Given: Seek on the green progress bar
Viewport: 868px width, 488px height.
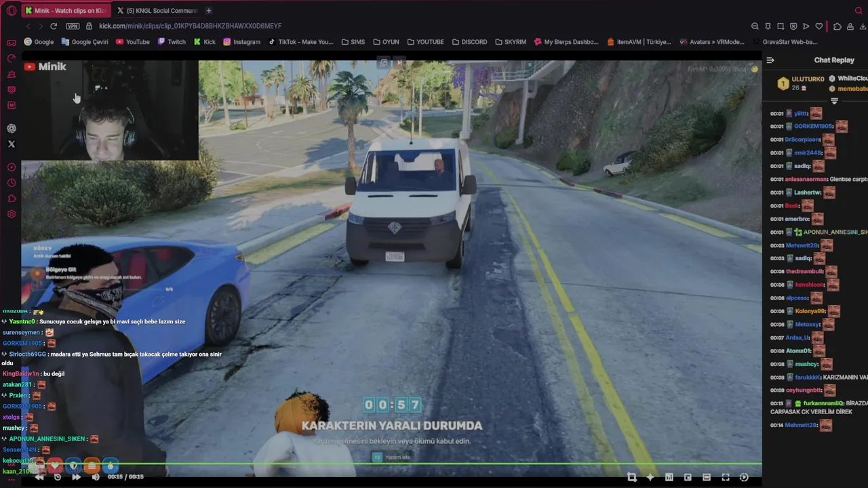Looking at the screenshot, I should (x=391, y=464).
